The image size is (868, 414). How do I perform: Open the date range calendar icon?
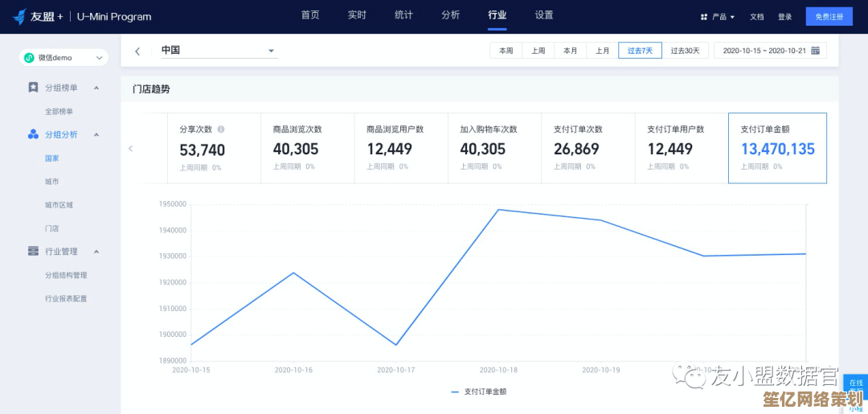pos(815,51)
